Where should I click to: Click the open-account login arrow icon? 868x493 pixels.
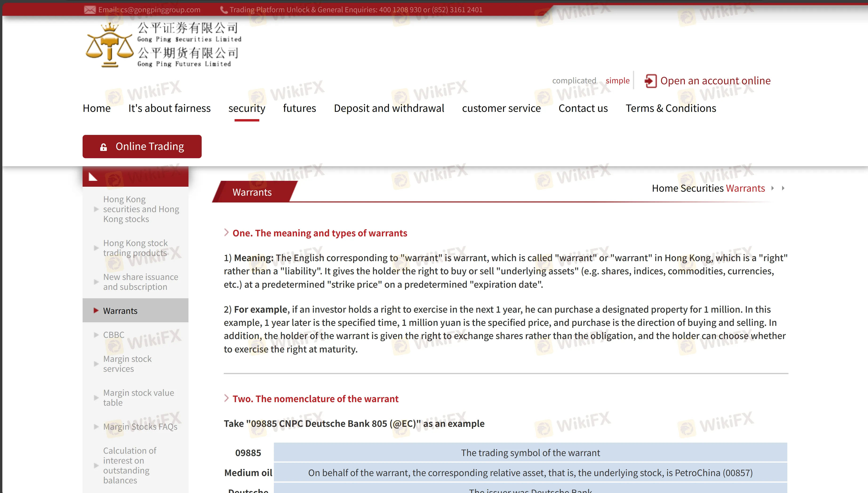click(650, 81)
